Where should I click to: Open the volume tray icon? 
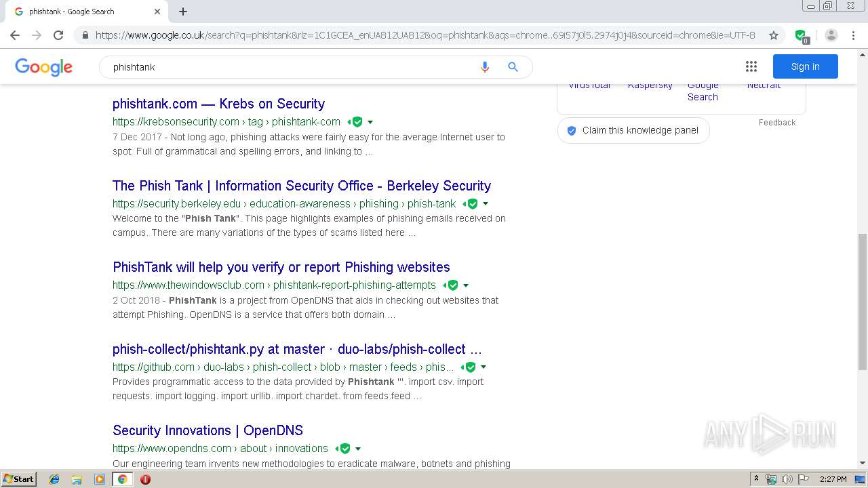click(787, 479)
